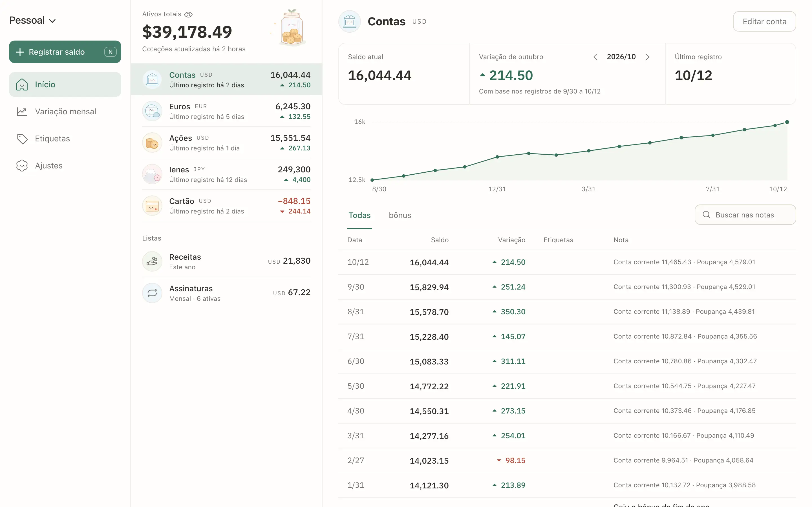Click the last chart point at 10/12

(x=787, y=122)
